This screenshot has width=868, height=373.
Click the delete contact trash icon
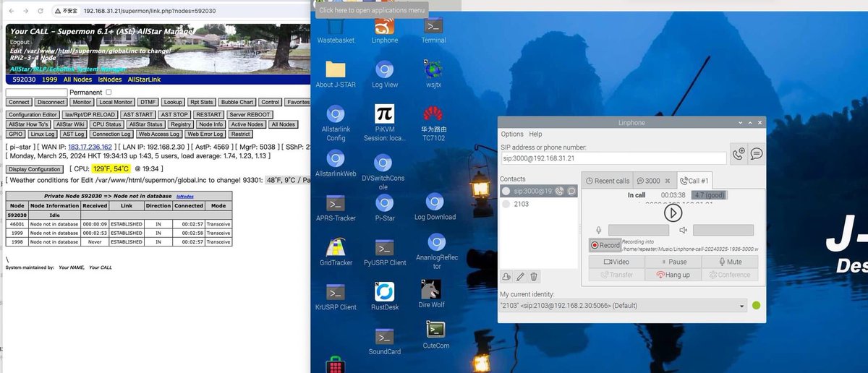pos(534,276)
